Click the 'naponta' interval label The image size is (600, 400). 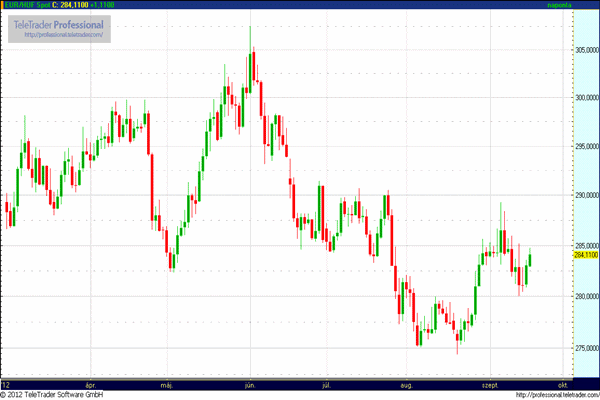point(559,5)
